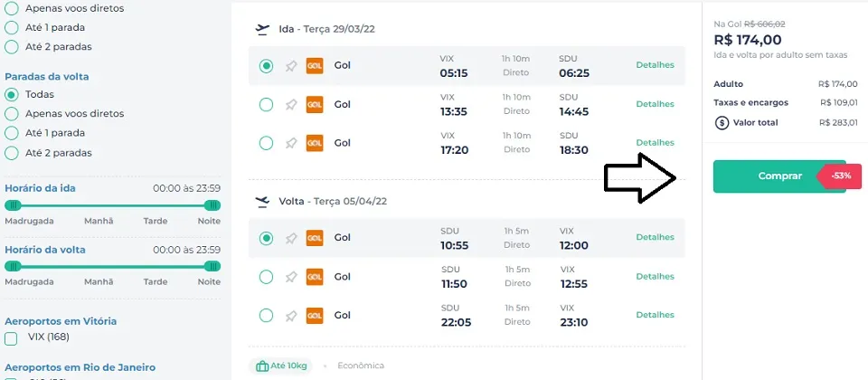
Task: Click Horário da volta slider right handle
Action: click(x=212, y=266)
